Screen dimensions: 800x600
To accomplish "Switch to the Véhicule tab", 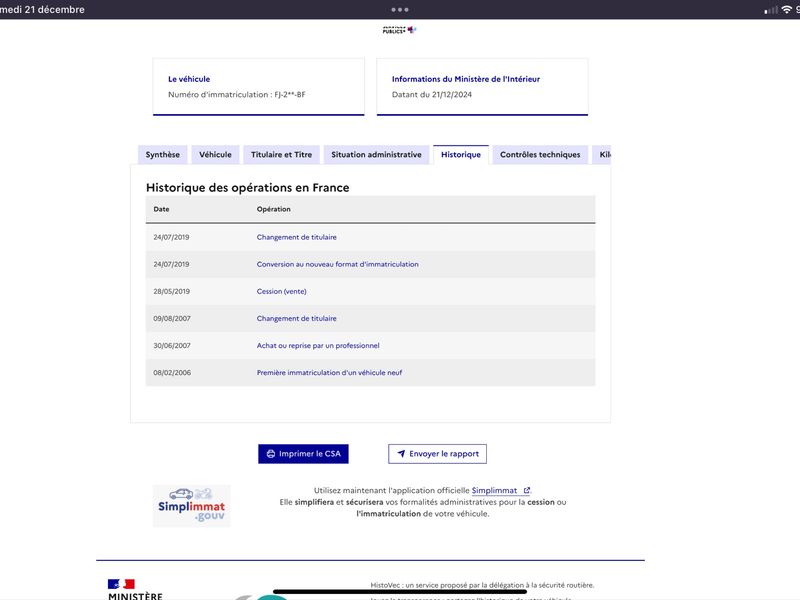I will [215, 155].
